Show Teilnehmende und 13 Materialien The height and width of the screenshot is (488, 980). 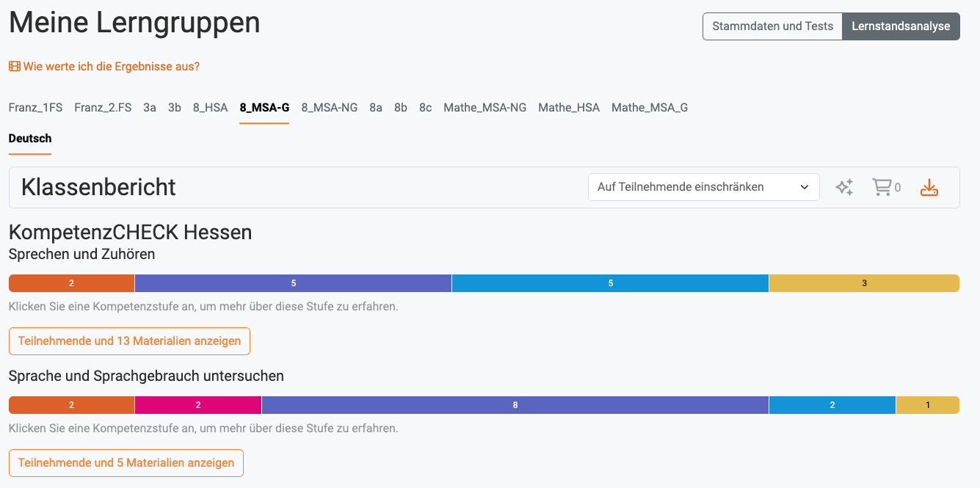tap(129, 341)
